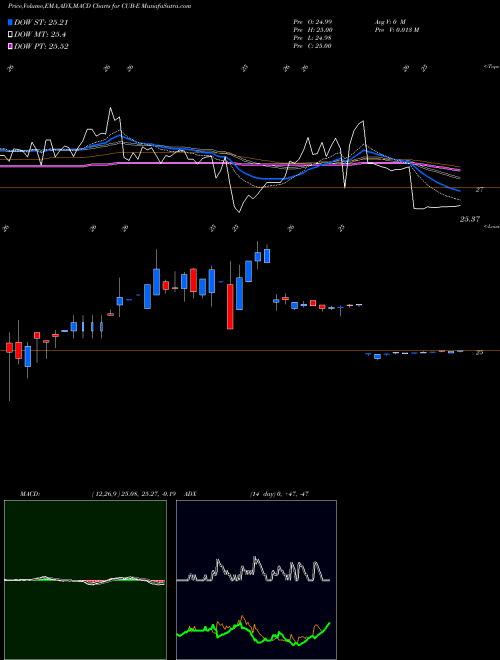Image resolution: width=500 pixels, height=660 pixels.
Task: Click the 'Pre H: 25.00' value
Action: click(x=312, y=30)
